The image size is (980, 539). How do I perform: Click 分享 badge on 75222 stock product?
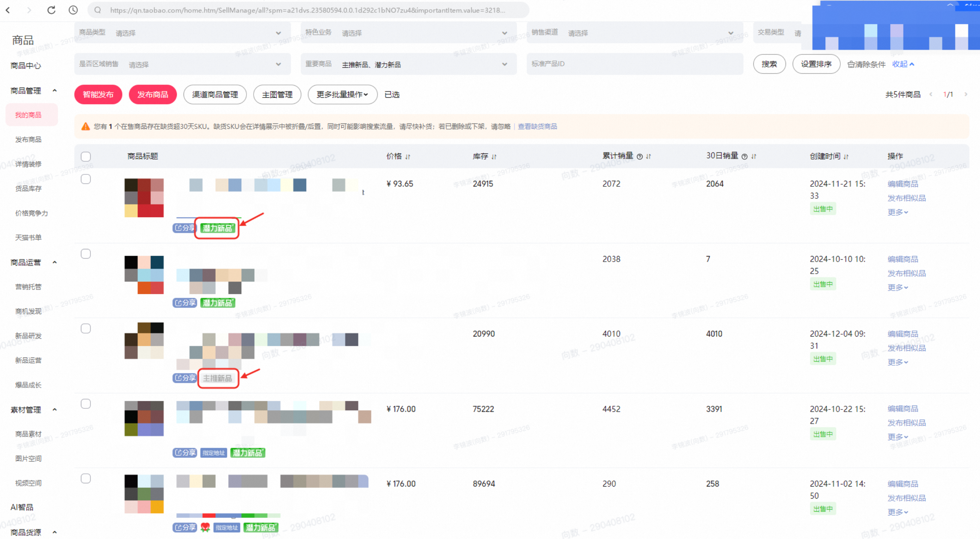coord(185,453)
